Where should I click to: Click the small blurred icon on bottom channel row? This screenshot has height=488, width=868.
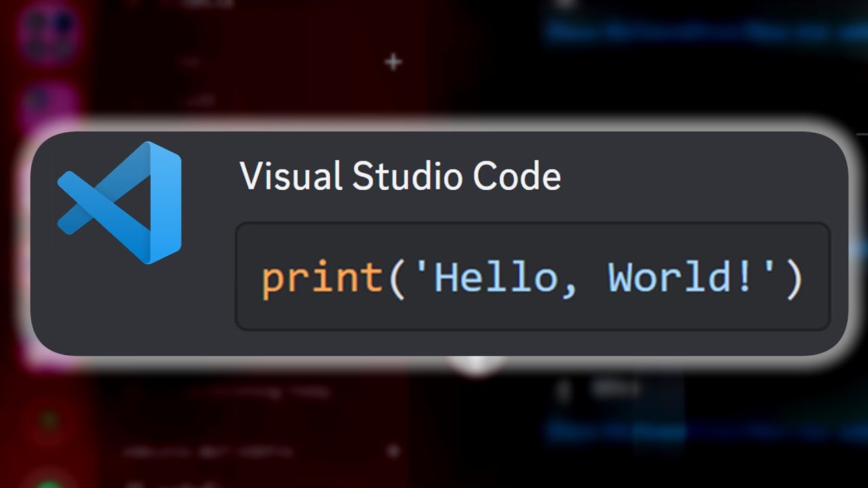tap(393, 450)
